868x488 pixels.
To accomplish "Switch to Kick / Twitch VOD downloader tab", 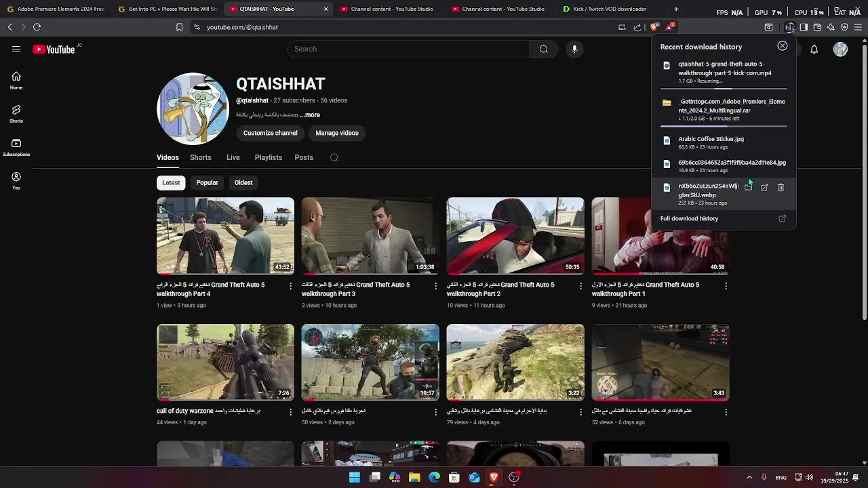I will 610,9.
